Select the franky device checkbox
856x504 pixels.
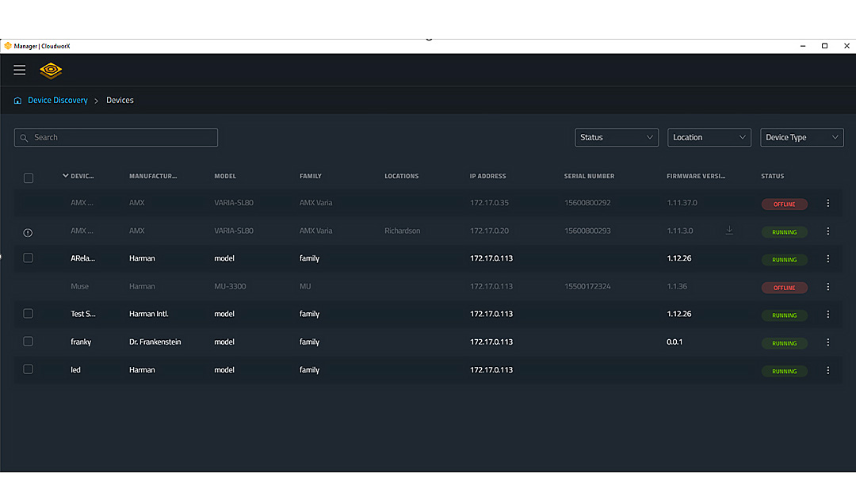29,342
